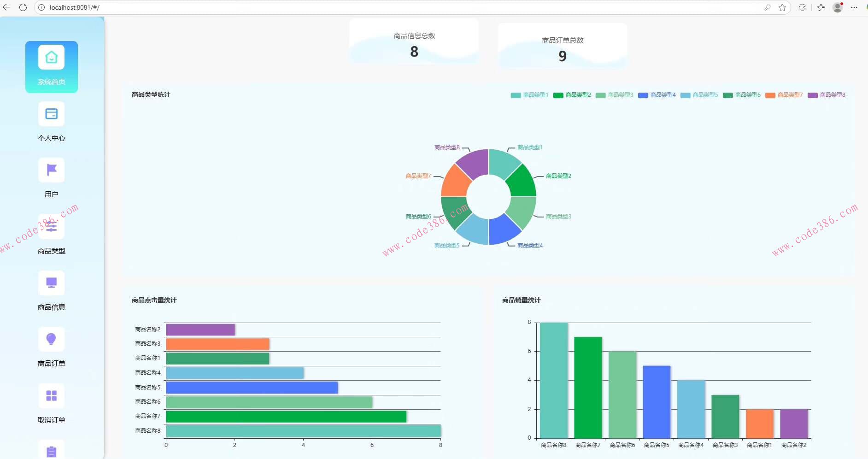Click the 商品名称6 horizontal click bar
Image resolution: width=868 pixels, height=459 pixels.
click(269, 402)
